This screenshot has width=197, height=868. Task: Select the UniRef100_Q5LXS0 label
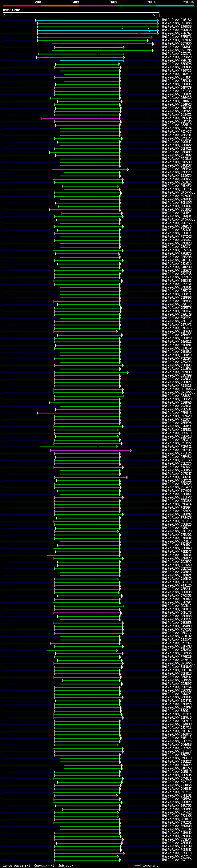pos(177,464)
